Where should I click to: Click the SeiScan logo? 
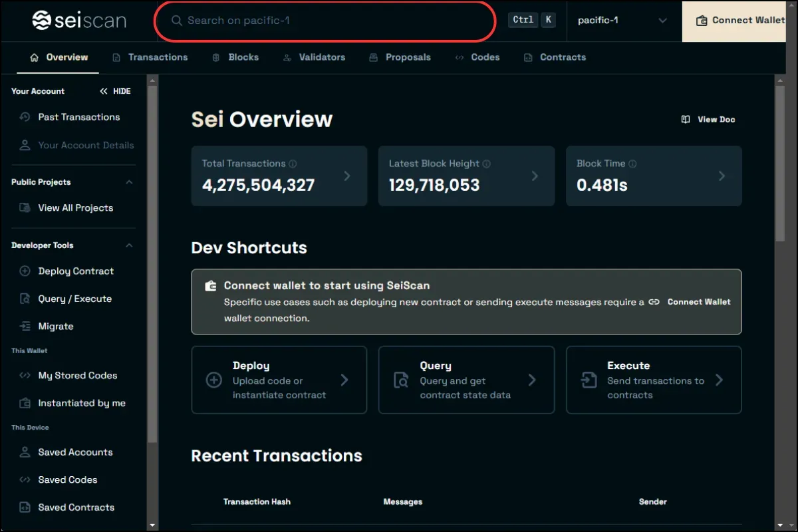coord(79,20)
